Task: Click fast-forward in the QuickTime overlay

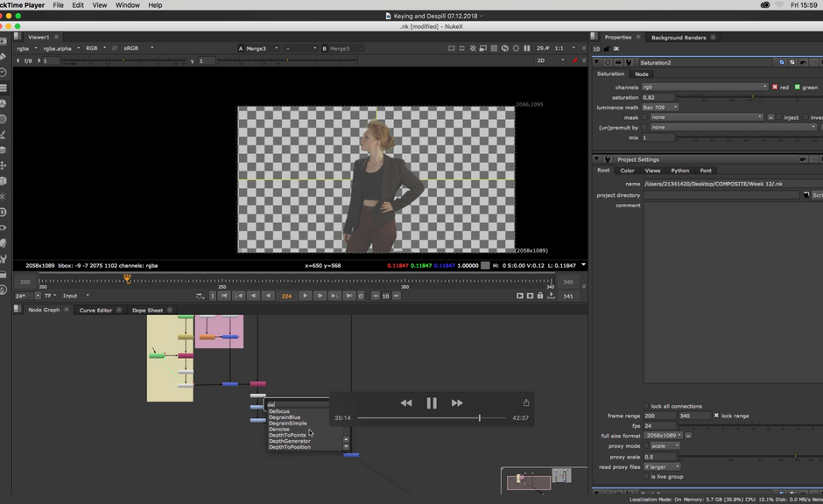Action: point(457,403)
